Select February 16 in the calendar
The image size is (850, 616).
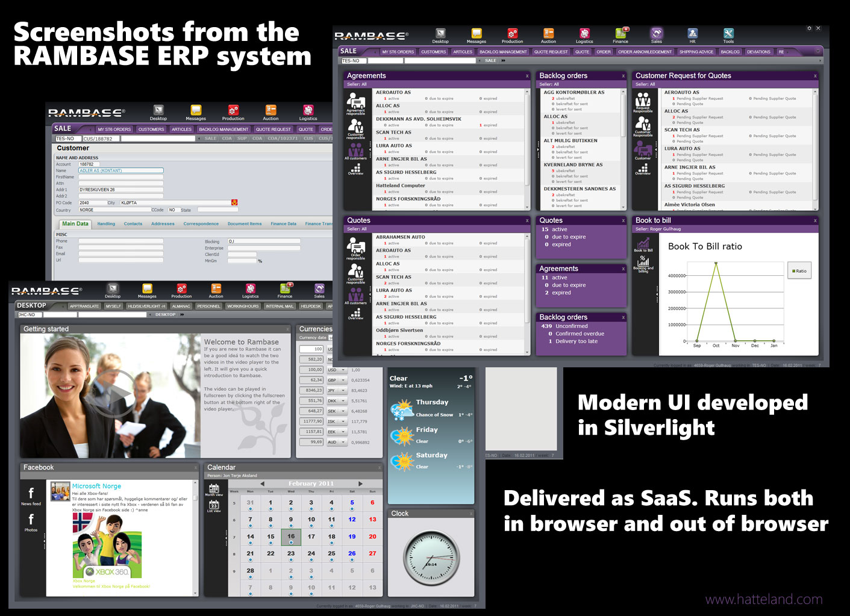[291, 537]
